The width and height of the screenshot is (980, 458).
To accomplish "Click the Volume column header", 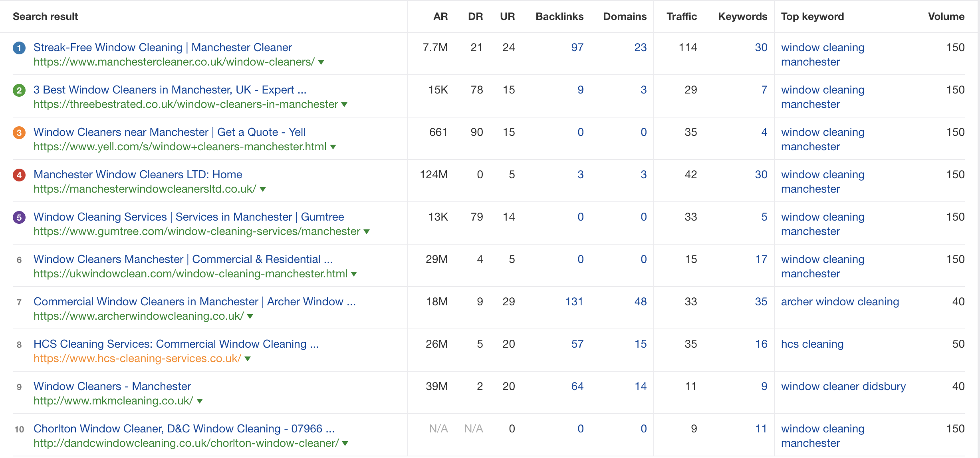I will tap(946, 16).
